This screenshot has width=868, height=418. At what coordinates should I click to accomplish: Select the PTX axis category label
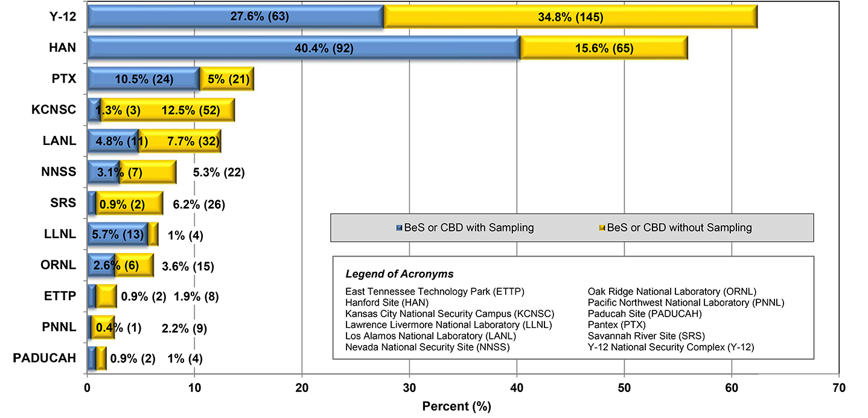(64, 79)
